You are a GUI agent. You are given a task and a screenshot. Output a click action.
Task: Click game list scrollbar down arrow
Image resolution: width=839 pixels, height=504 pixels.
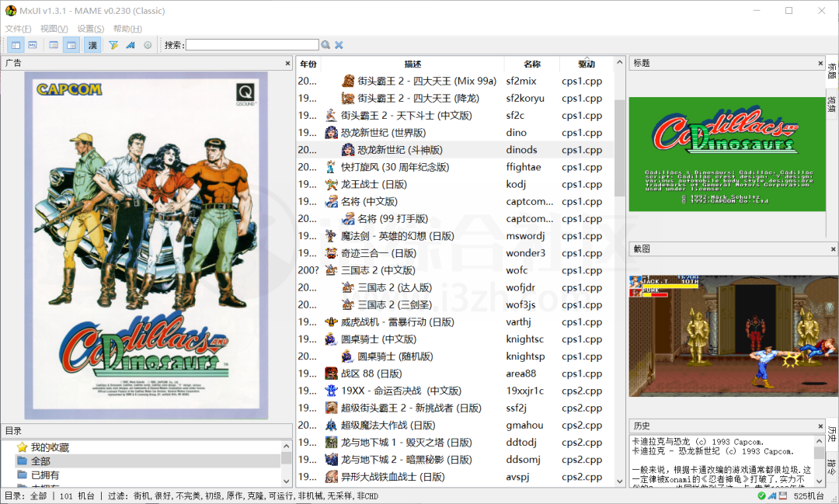[620, 481]
